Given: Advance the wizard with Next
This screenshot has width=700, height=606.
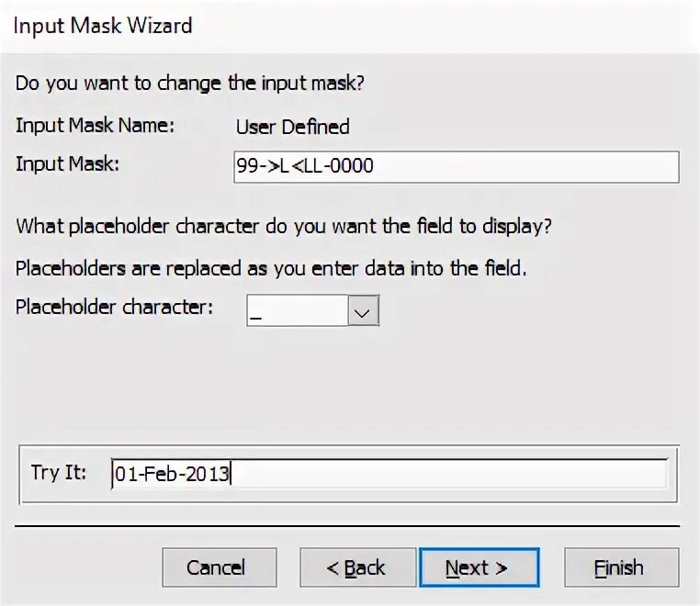Looking at the screenshot, I should coord(480,567).
